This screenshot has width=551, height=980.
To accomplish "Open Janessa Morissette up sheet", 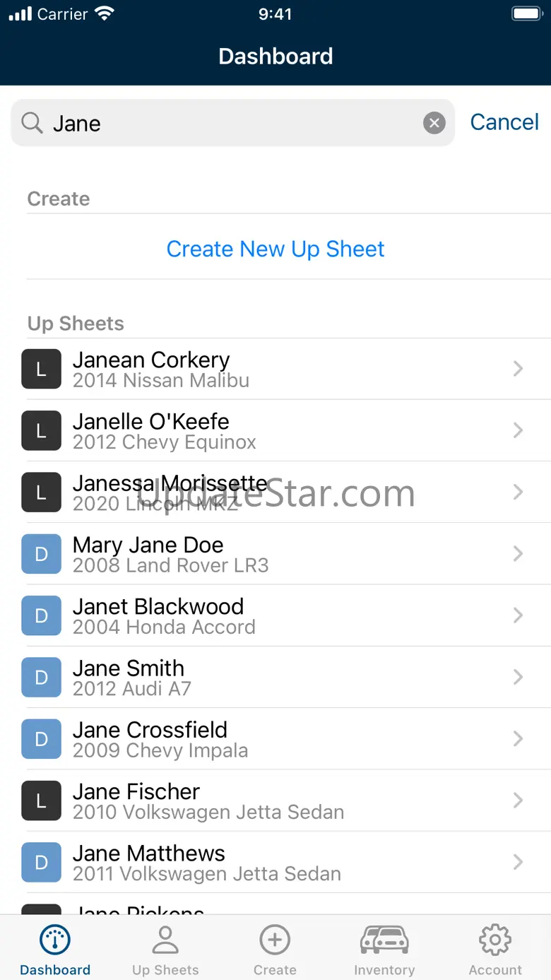I will pyautogui.click(x=275, y=492).
